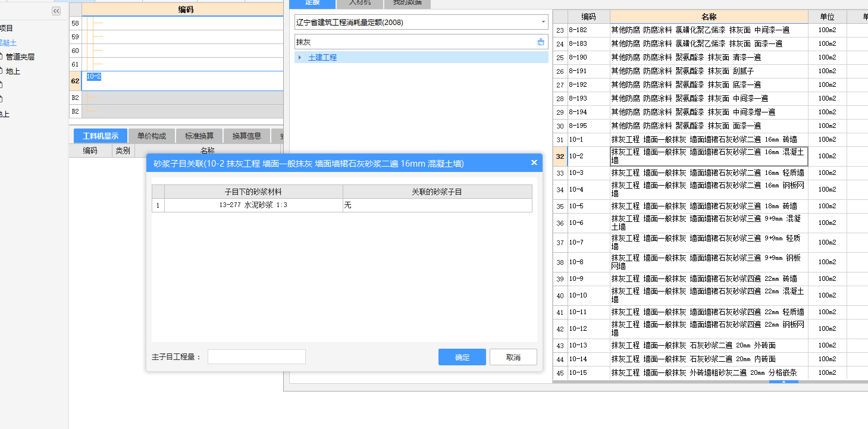Screen dimensions: 868x429
Task: Open the 辽宁省建筑工程消耗量定额(2008) dropdown
Action: (x=543, y=22)
